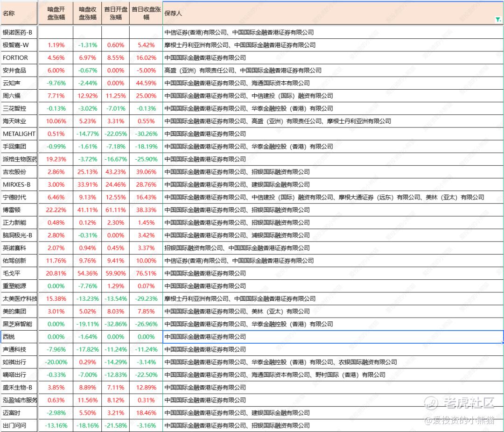Select the 18.46% cell in 迈富时 row

click(146, 413)
